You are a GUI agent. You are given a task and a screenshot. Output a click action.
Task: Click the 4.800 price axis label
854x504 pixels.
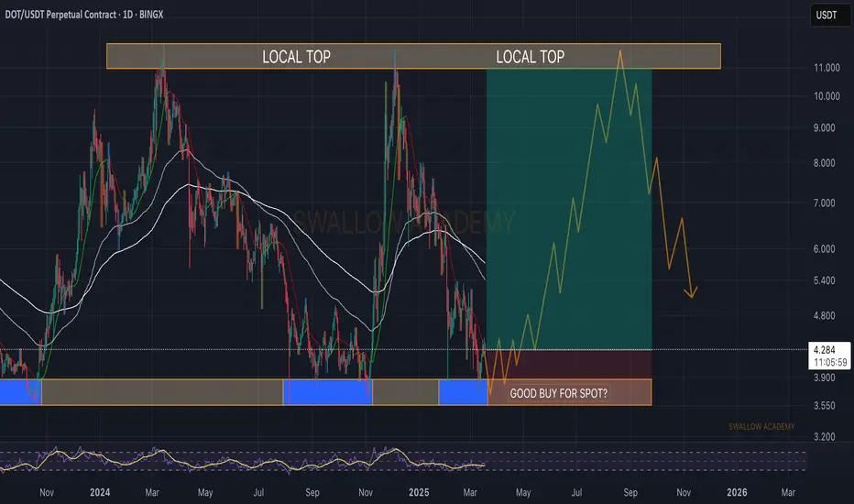click(x=825, y=315)
